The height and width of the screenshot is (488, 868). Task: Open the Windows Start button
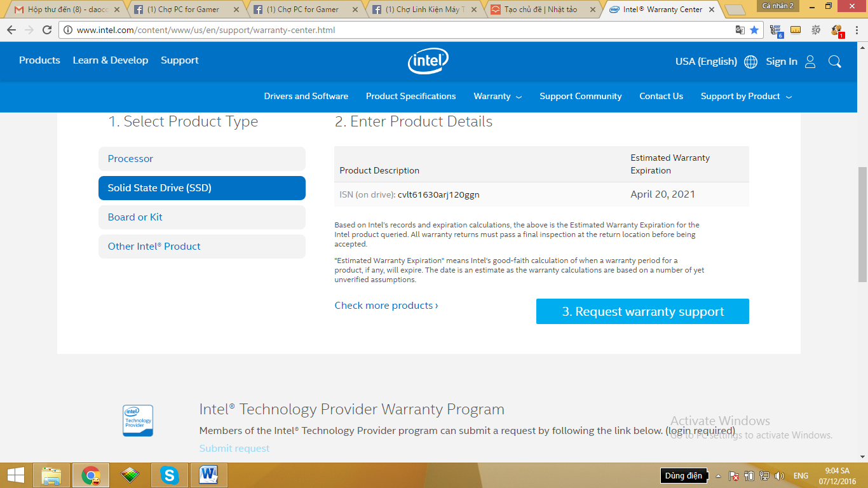pos(15,475)
